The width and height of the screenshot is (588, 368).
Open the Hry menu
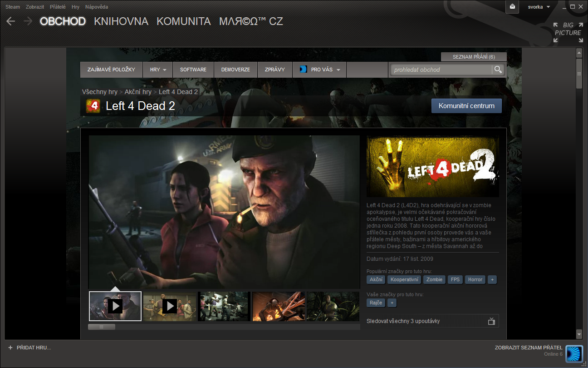(75, 7)
